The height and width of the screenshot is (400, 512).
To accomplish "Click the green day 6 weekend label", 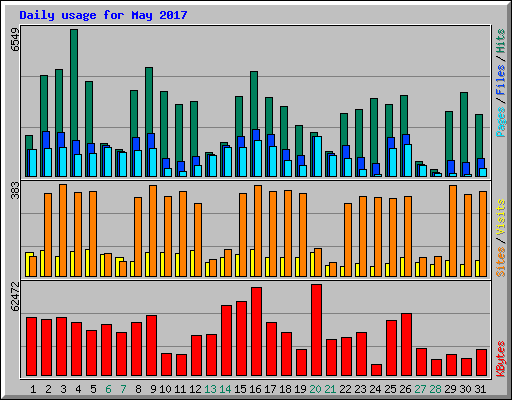I will coord(108,389).
